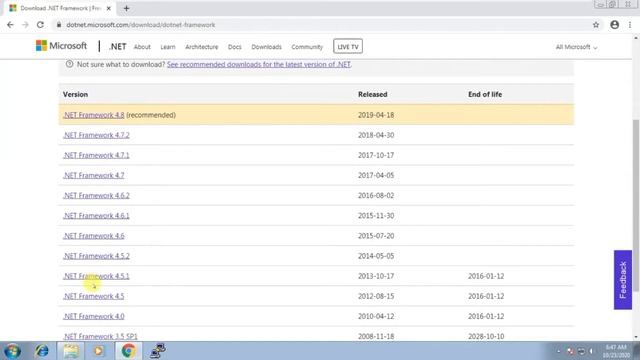Reload the page with refresh icon

pyautogui.click(x=40, y=25)
